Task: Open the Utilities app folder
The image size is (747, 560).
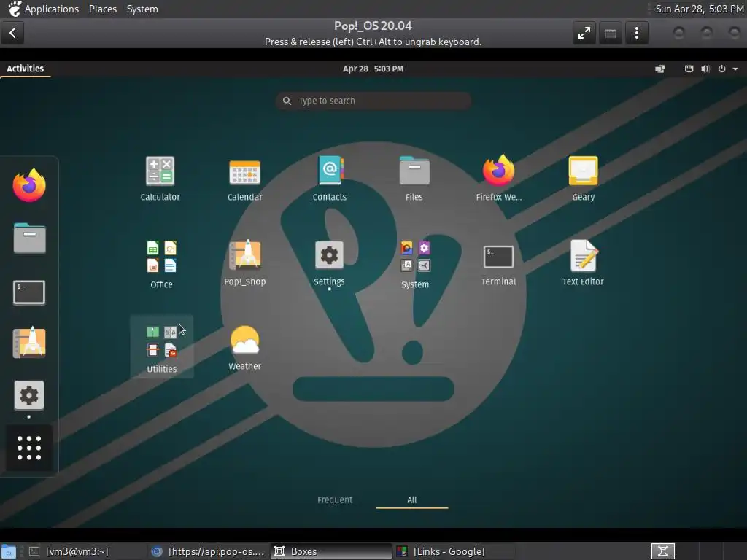Action: point(161,347)
